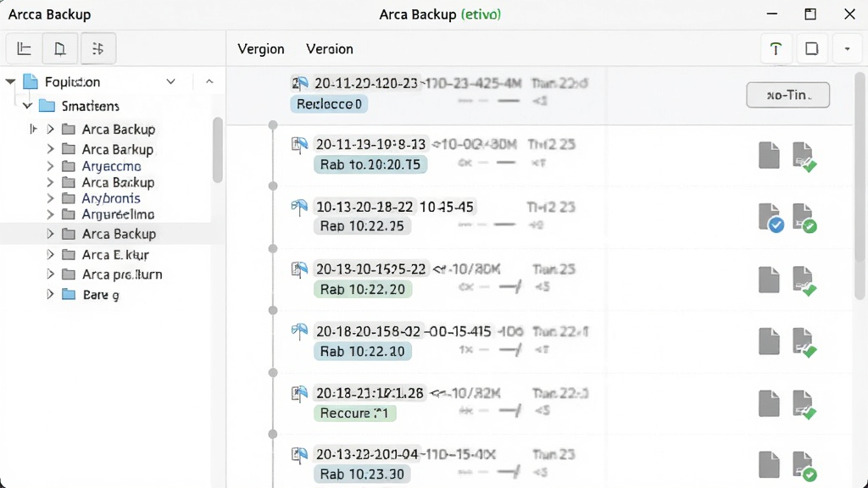This screenshot has height=488, width=868.
Task: Click the flag icon of the Reccure entry
Action: (299, 394)
